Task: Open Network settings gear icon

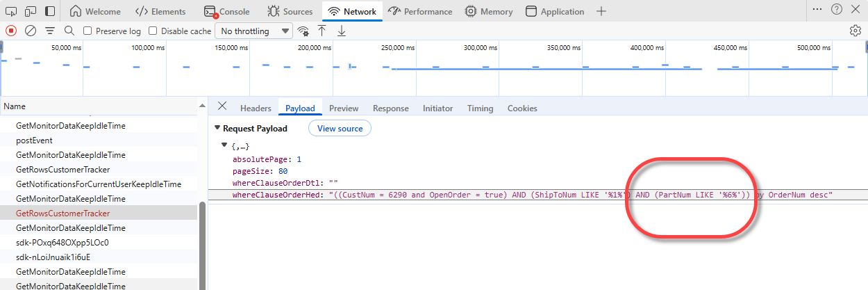Action: click(x=856, y=31)
